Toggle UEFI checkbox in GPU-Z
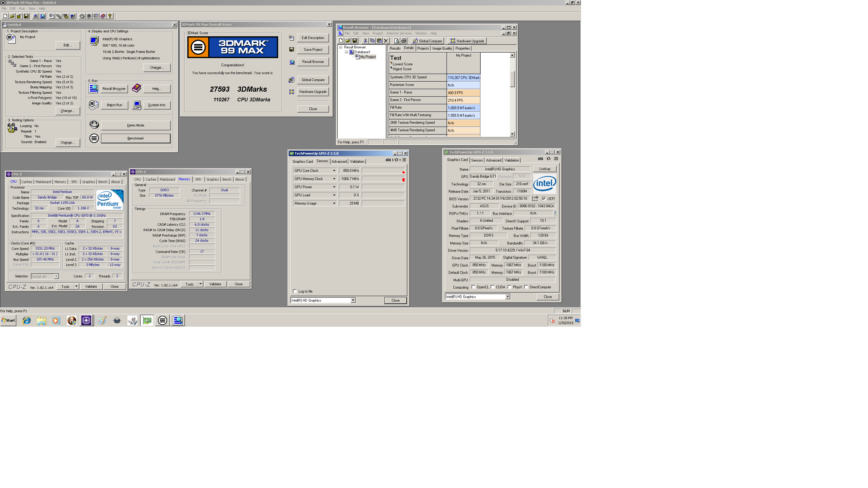The height and width of the screenshot is (488, 868). [544, 199]
